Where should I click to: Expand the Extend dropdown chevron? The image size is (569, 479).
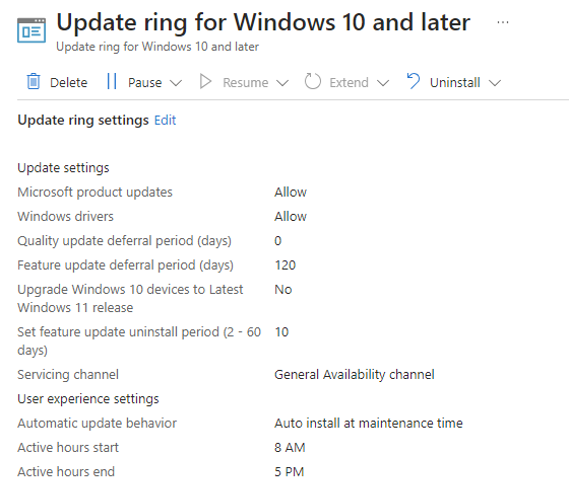(383, 83)
